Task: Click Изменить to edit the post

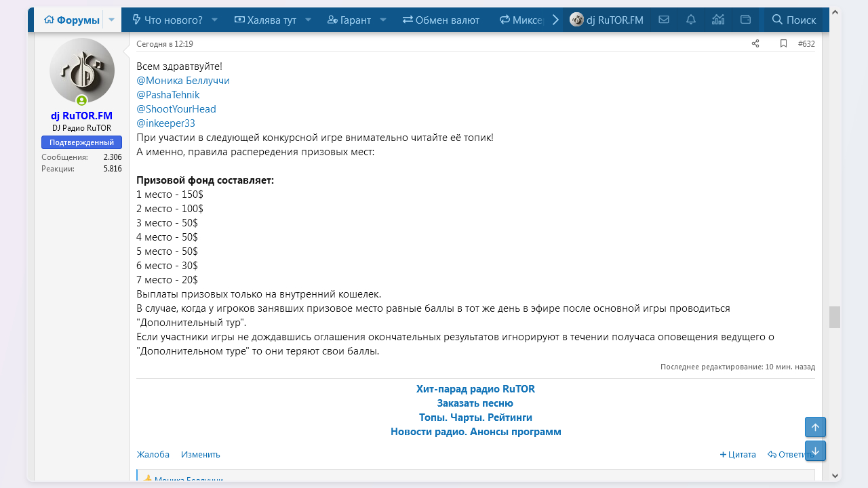Action: [x=200, y=455]
